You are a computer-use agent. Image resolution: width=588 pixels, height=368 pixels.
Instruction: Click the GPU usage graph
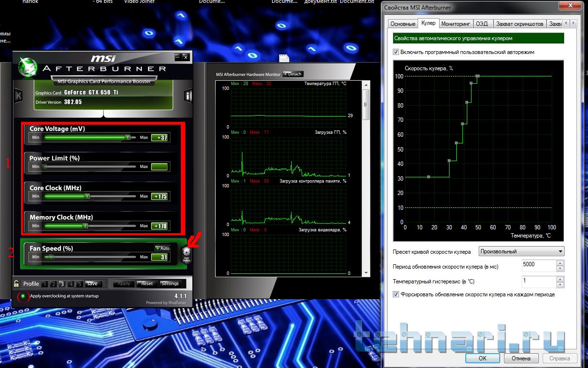coord(288,156)
